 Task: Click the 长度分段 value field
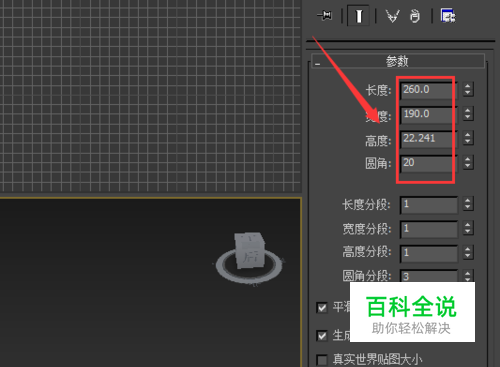(x=429, y=204)
